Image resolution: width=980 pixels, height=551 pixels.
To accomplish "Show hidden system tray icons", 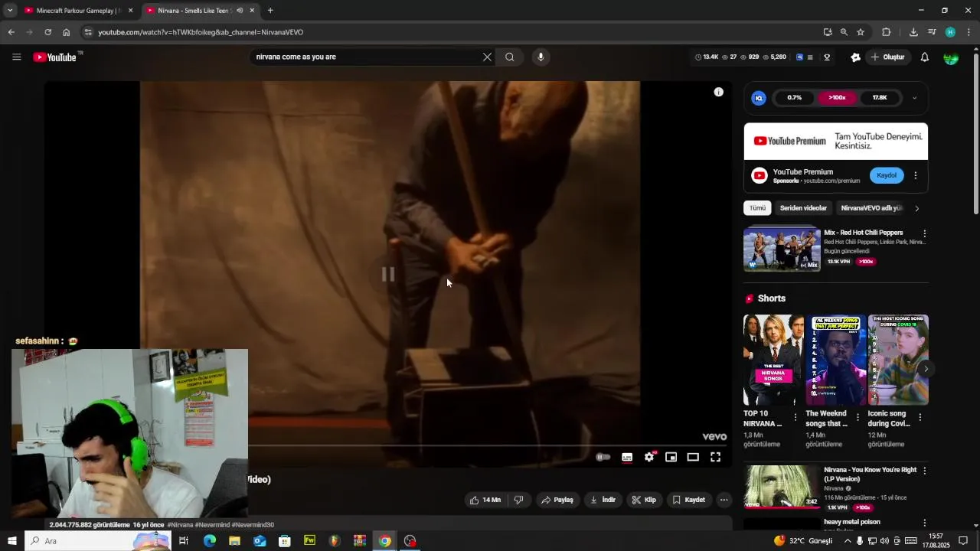I will [847, 541].
